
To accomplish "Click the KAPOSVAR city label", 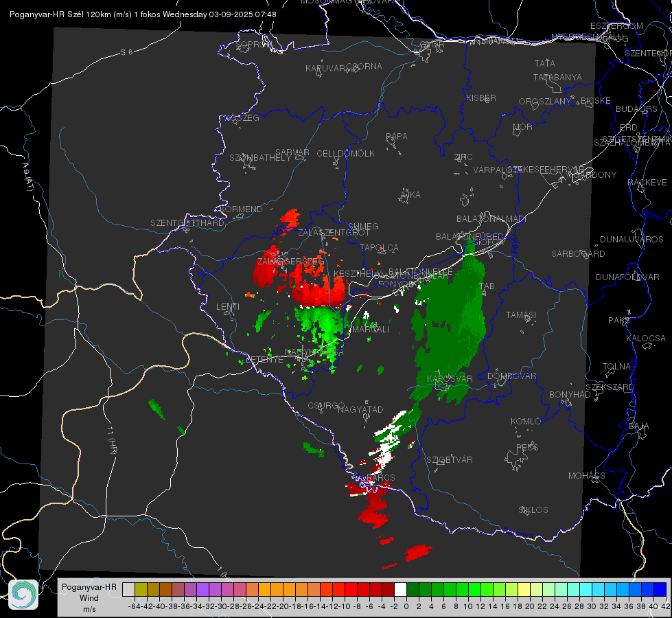I will [450, 378].
